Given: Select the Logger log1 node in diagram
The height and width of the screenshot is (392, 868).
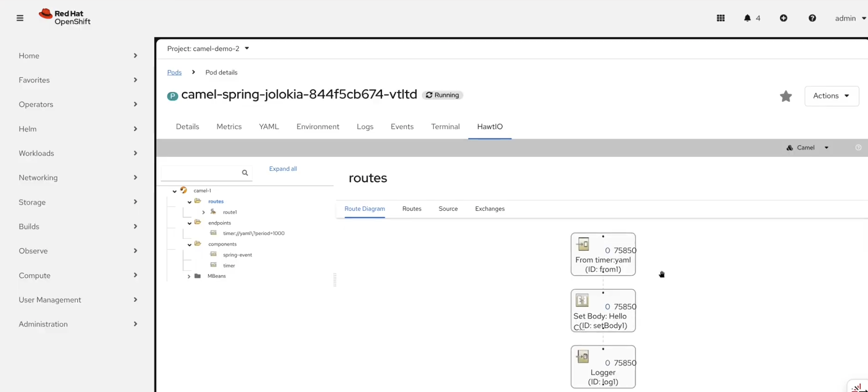Looking at the screenshot, I should click(603, 367).
